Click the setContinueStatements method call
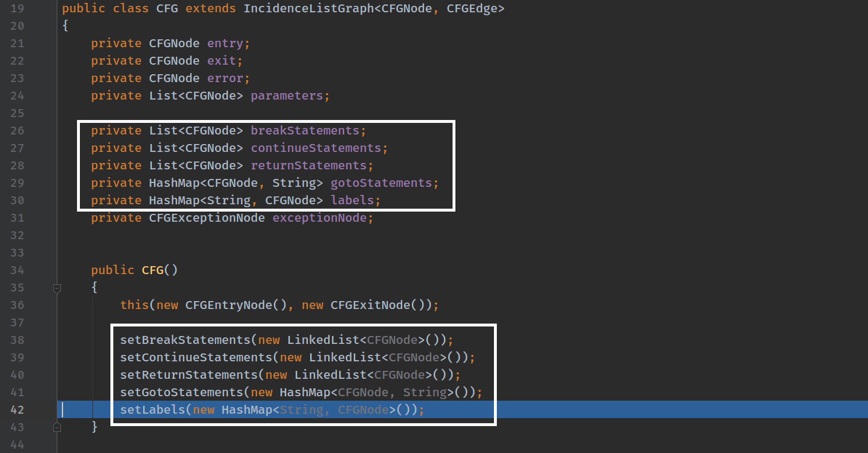 click(196, 357)
